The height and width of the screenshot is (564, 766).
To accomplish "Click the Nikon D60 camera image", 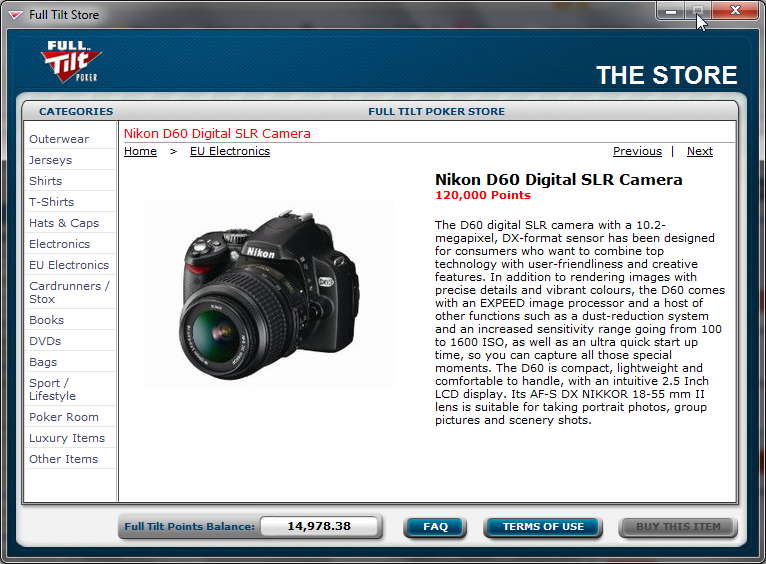I will coord(269,294).
